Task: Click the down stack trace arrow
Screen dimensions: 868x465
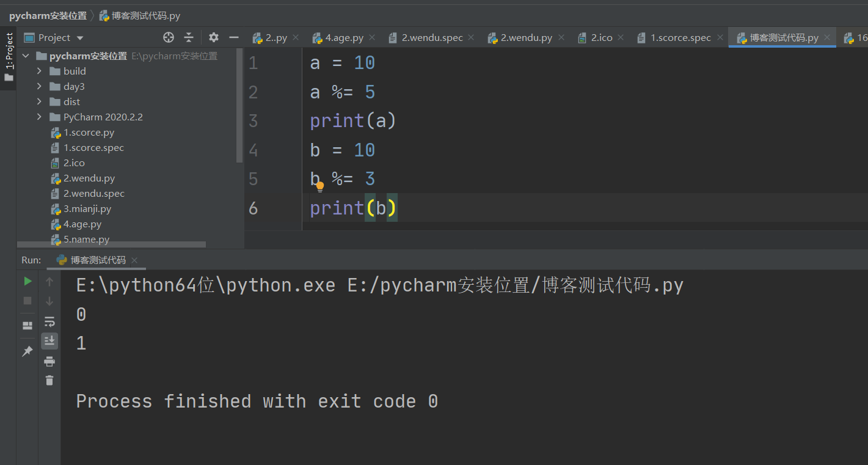Action: (x=49, y=301)
